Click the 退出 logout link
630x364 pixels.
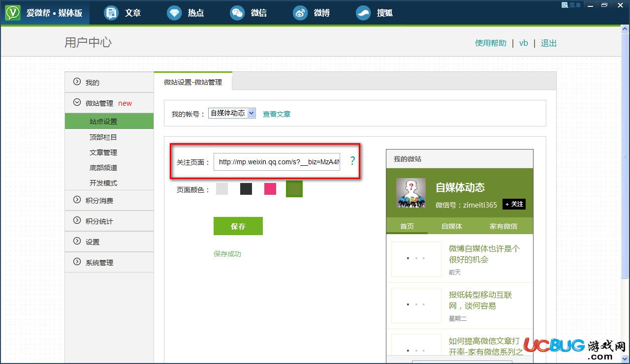click(x=549, y=43)
